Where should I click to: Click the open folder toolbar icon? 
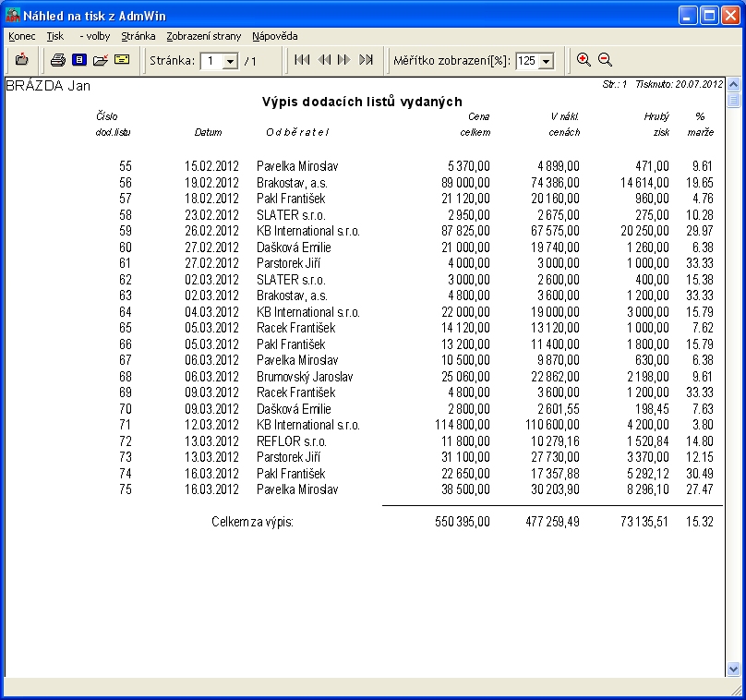(101, 60)
